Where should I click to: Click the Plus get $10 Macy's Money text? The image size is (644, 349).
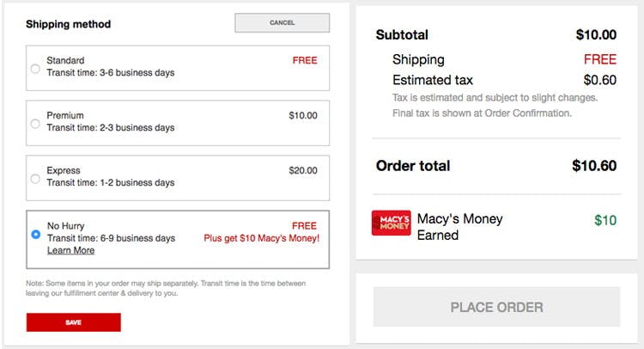262,238
